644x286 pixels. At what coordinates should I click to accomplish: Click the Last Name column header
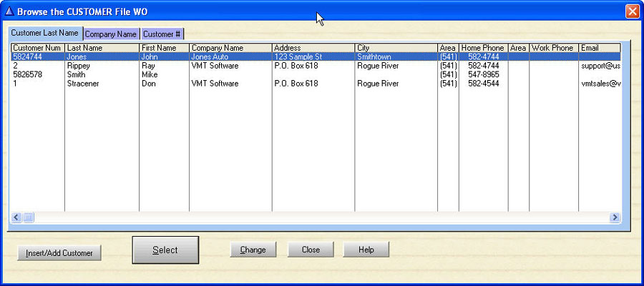(102, 48)
